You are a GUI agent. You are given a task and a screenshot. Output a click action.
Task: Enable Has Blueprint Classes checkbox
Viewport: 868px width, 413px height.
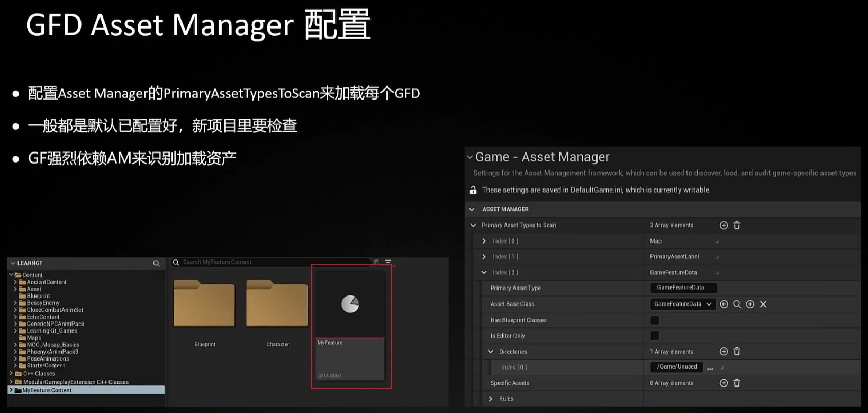655,320
